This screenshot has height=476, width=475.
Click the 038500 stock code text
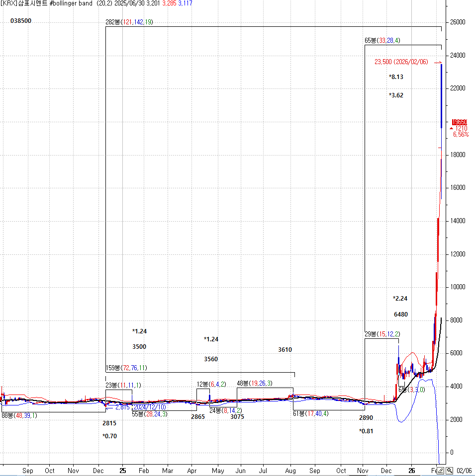pyautogui.click(x=21, y=21)
